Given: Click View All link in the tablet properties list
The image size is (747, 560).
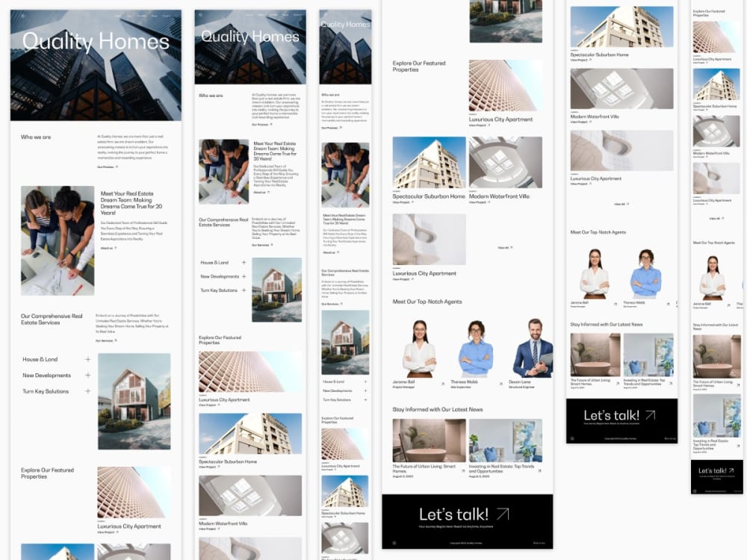Looking at the screenshot, I should 622,204.
